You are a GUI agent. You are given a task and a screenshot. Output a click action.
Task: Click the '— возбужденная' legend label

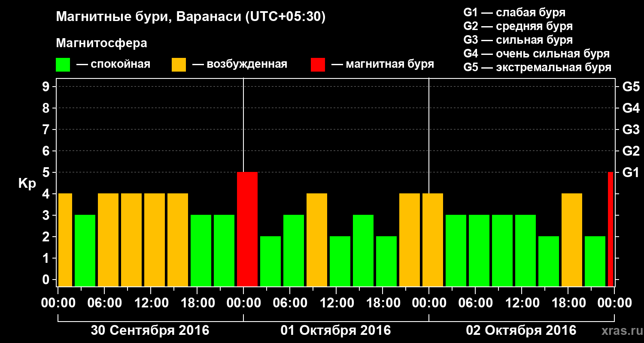pos(240,64)
